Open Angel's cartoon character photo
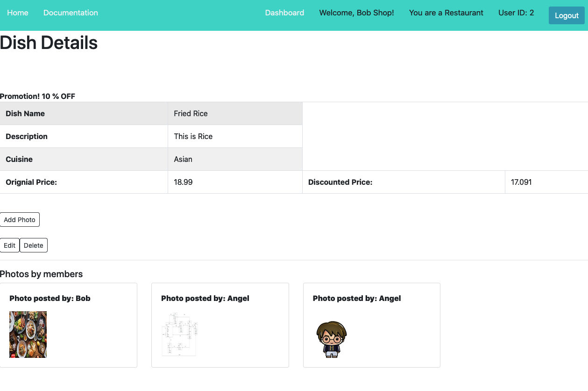 [x=331, y=339]
